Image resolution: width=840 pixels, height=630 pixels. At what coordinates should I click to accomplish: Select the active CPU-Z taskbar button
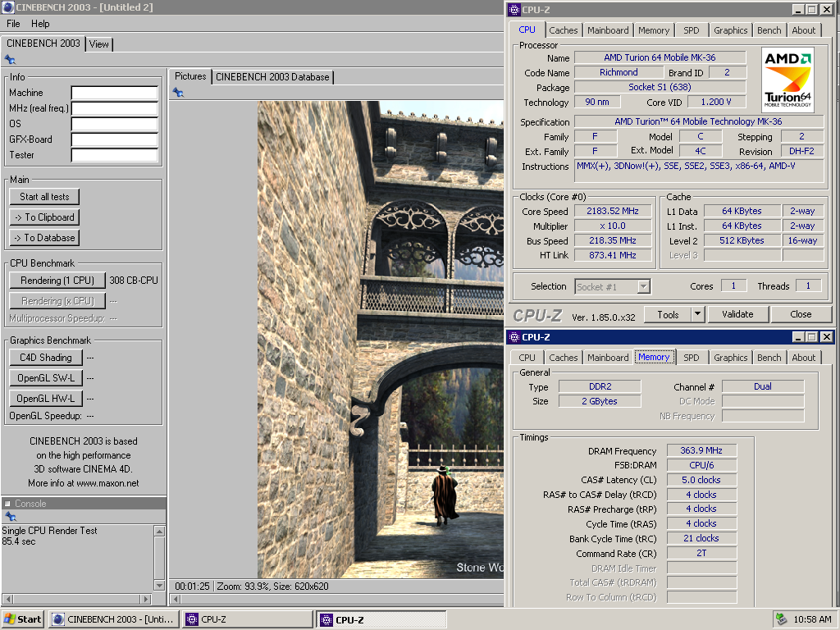381,619
